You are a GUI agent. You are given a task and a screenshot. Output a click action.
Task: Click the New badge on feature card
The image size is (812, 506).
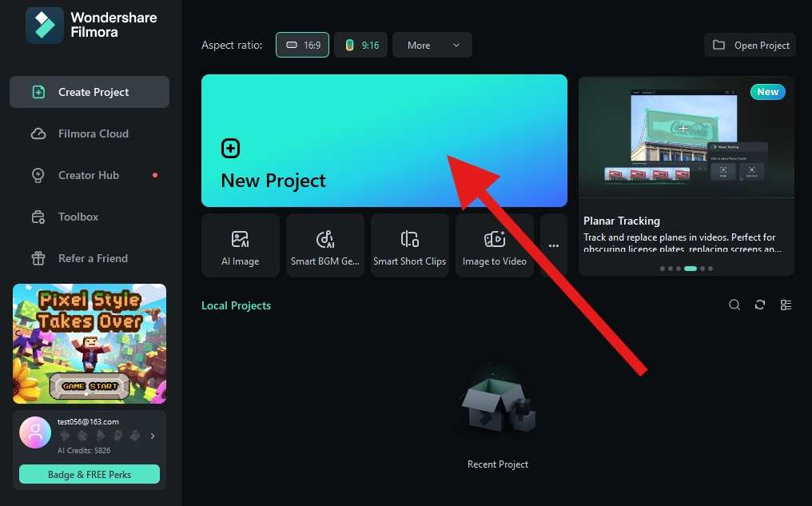767,92
